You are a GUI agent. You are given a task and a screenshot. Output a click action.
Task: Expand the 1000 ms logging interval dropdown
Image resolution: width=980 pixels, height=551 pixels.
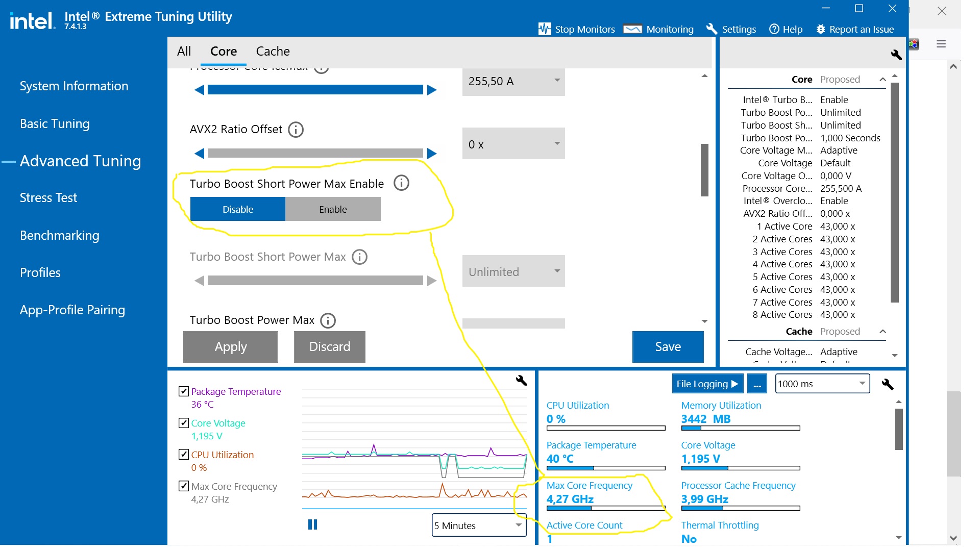[x=823, y=384]
